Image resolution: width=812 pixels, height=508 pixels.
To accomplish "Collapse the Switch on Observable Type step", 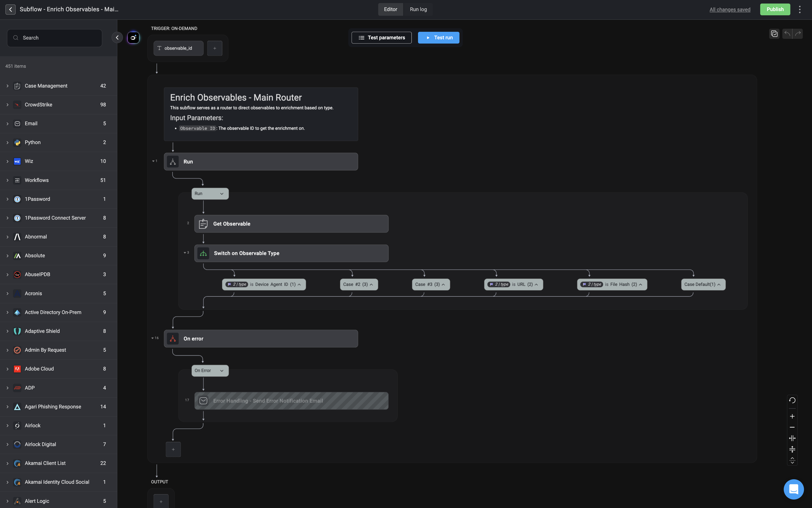I will tap(185, 253).
